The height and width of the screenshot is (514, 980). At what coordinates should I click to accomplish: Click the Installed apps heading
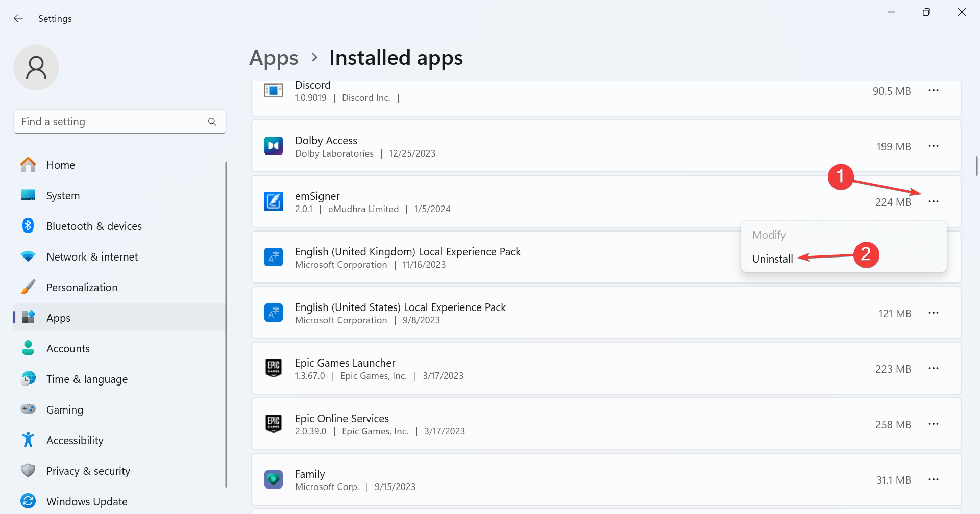tap(396, 58)
